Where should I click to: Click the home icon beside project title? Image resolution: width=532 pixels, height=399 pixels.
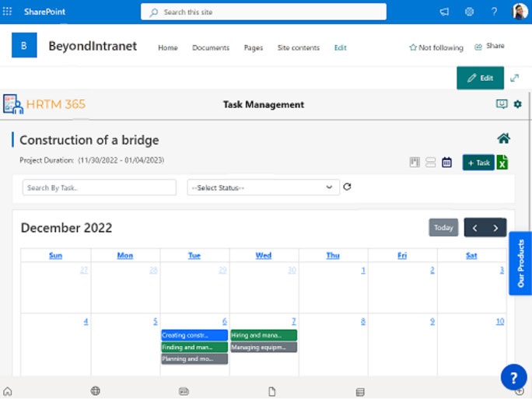point(503,138)
